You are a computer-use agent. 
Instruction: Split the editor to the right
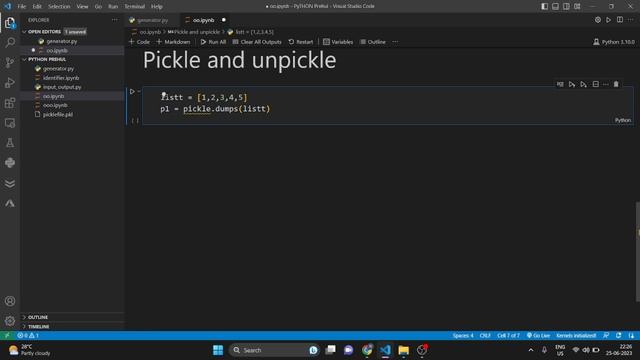point(620,20)
